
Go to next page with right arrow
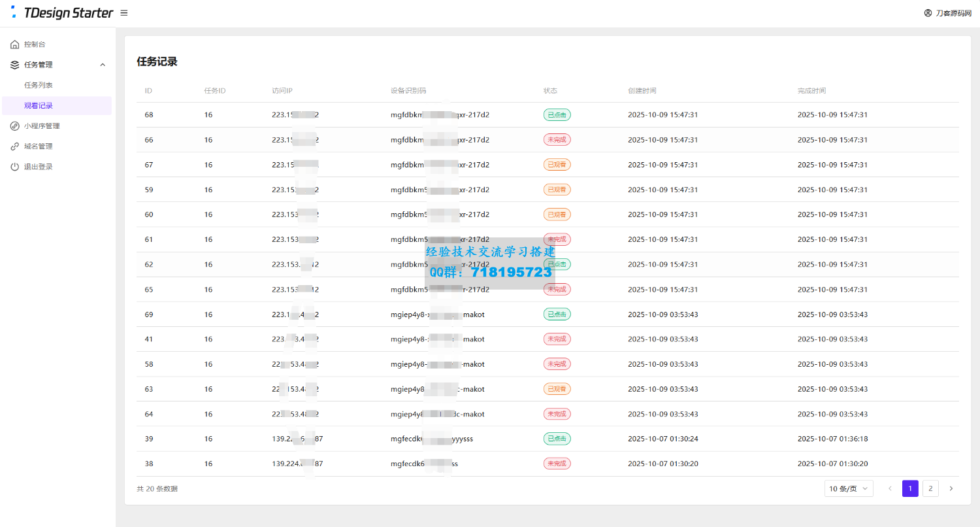click(951, 488)
